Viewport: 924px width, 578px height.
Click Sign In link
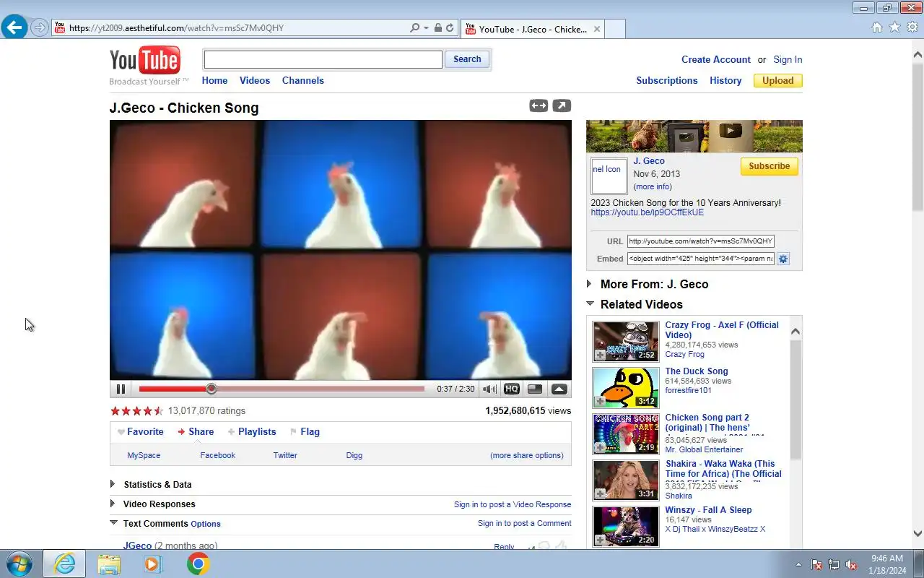(788, 59)
